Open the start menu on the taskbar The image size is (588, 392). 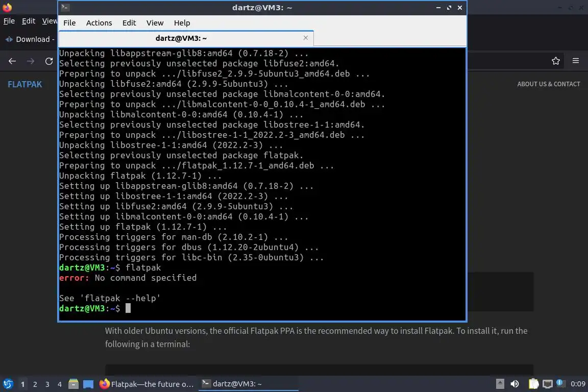point(8,384)
